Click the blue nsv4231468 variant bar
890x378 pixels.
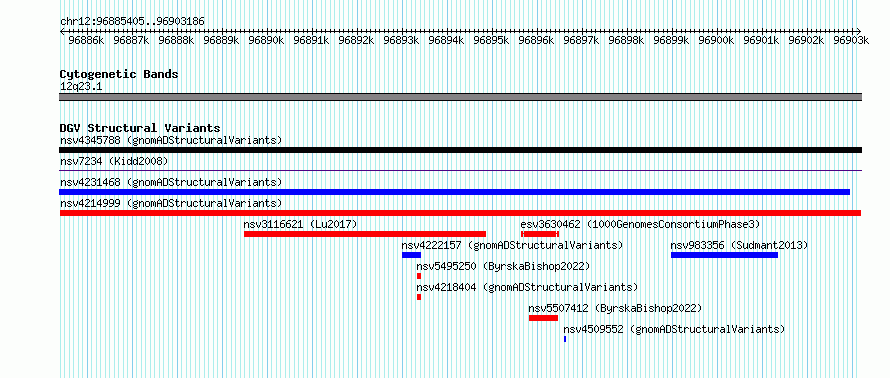(x=454, y=192)
